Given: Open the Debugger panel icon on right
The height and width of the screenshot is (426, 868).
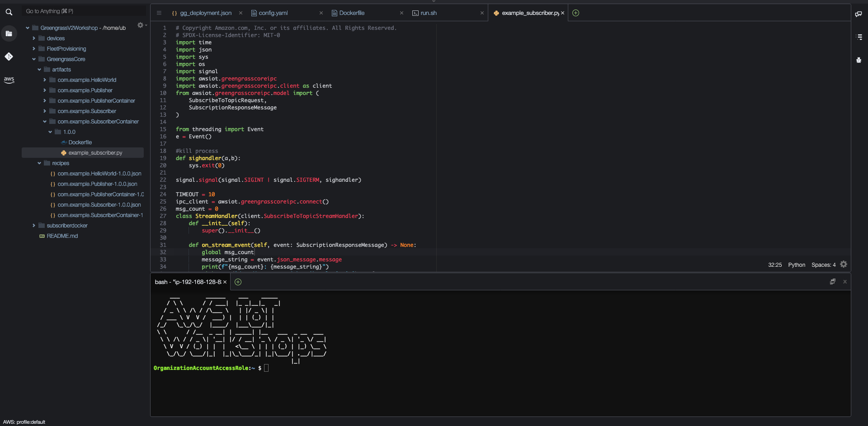Looking at the screenshot, I should point(859,60).
